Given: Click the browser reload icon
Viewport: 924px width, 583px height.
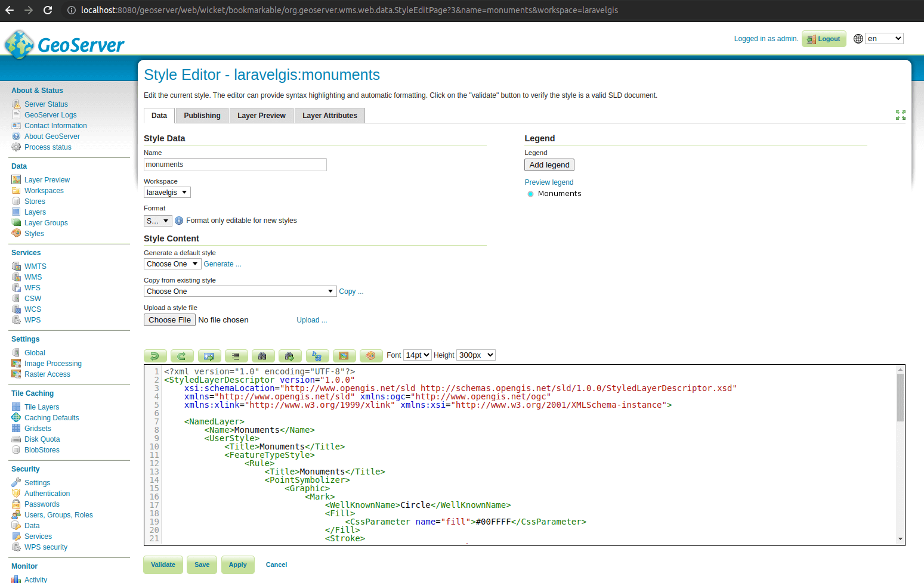Looking at the screenshot, I should click(48, 10).
